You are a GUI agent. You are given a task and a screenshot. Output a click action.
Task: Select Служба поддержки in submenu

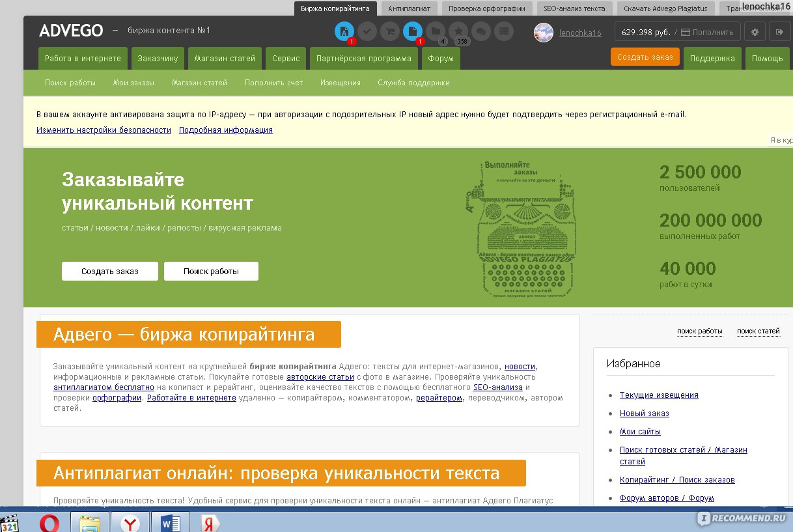click(x=413, y=83)
